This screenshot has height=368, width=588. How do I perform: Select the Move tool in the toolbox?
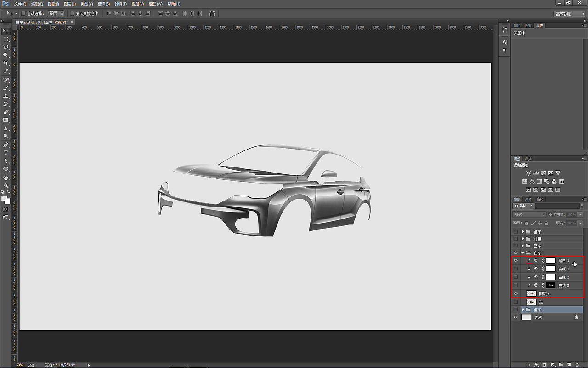click(6, 31)
